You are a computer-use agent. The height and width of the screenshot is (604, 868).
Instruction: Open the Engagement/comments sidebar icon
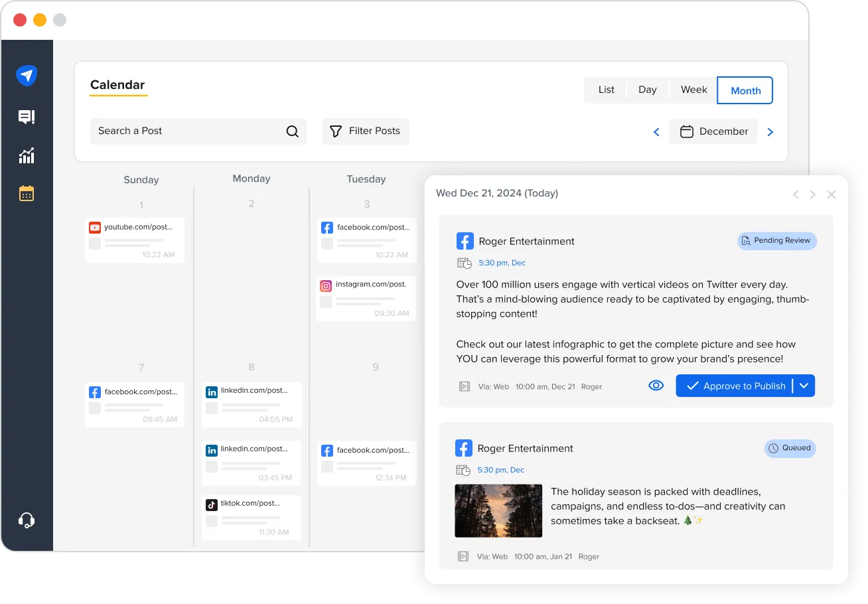27,116
